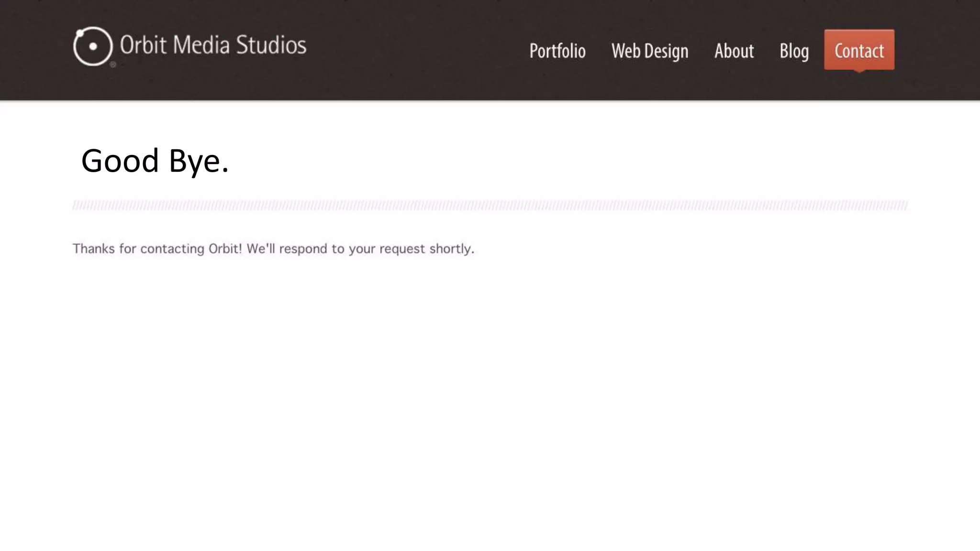Go to the Web Design page
980x551 pixels.
649,51
